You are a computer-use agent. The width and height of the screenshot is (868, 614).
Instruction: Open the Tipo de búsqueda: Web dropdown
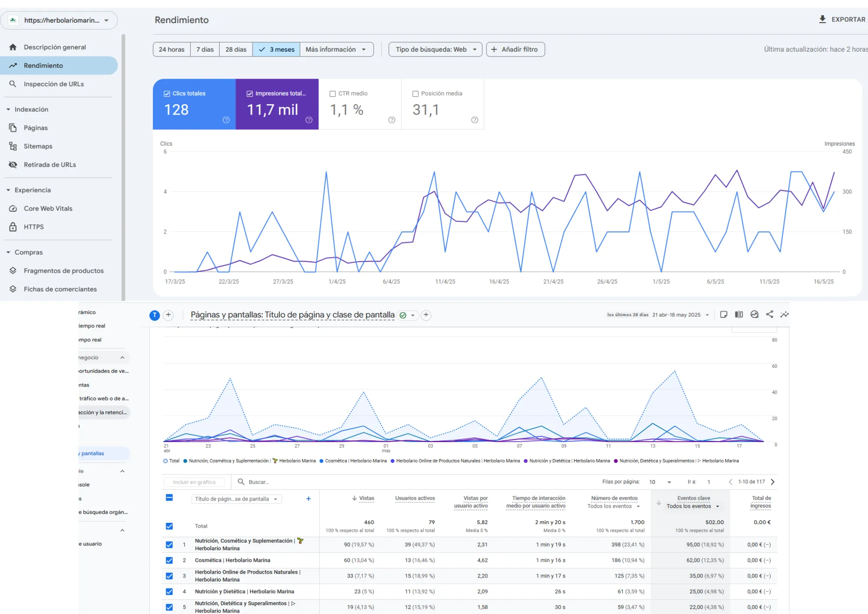pyautogui.click(x=435, y=50)
